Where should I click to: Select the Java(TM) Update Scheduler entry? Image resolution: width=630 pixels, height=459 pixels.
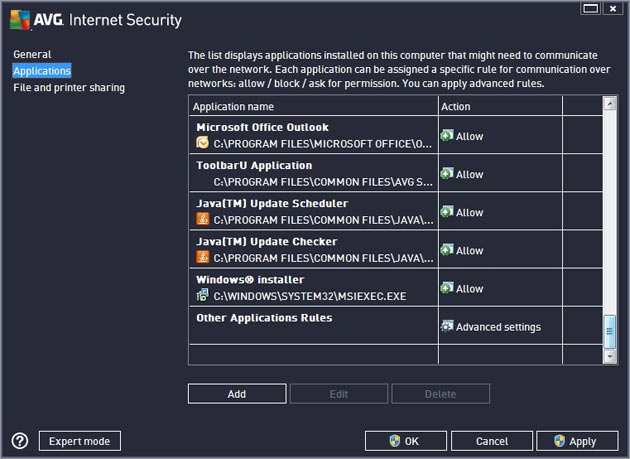pyautogui.click(x=272, y=203)
